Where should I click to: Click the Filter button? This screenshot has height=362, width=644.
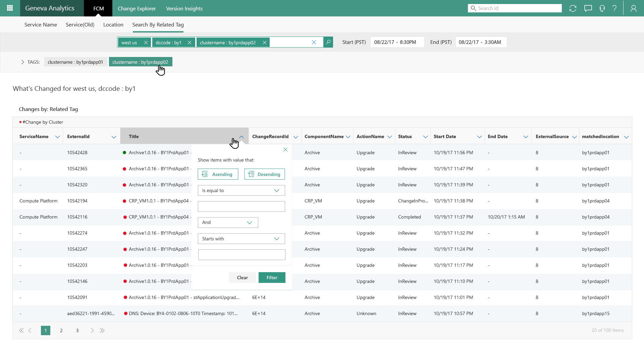(x=272, y=278)
